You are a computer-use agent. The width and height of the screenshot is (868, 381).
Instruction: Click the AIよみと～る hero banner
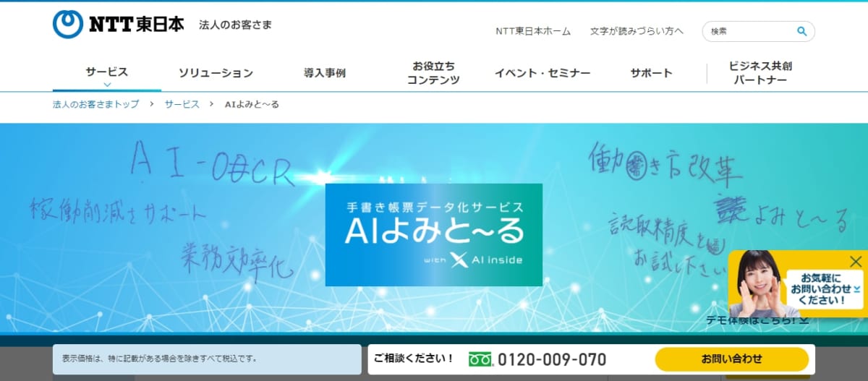pos(434,234)
